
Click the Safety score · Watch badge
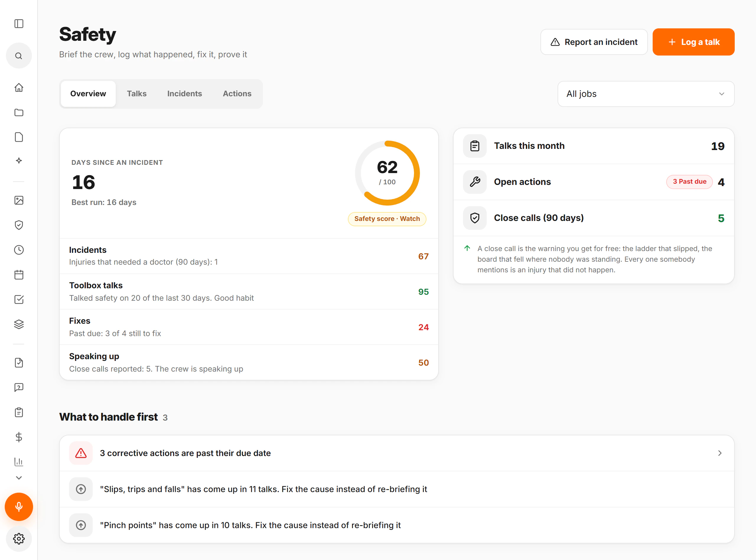coord(387,219)
